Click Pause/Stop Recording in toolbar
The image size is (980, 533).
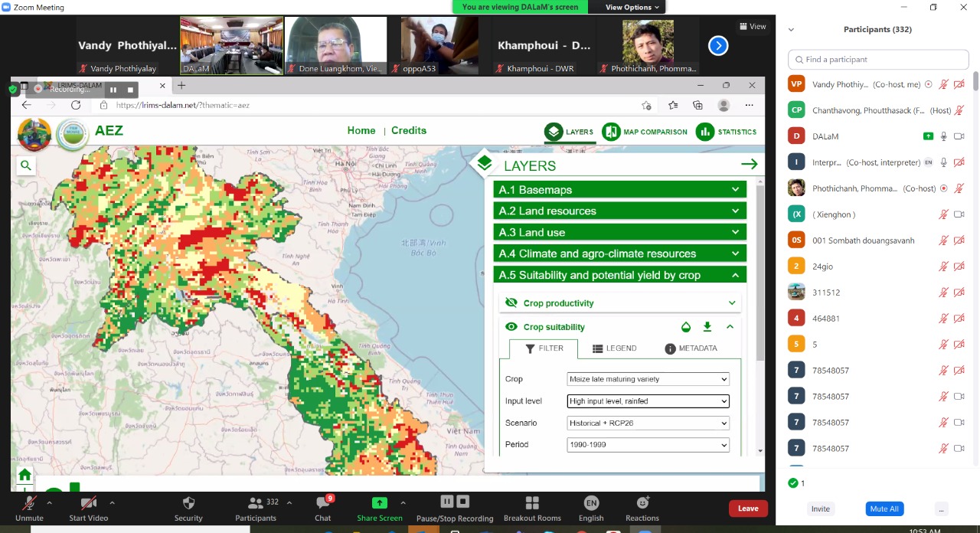455,508
